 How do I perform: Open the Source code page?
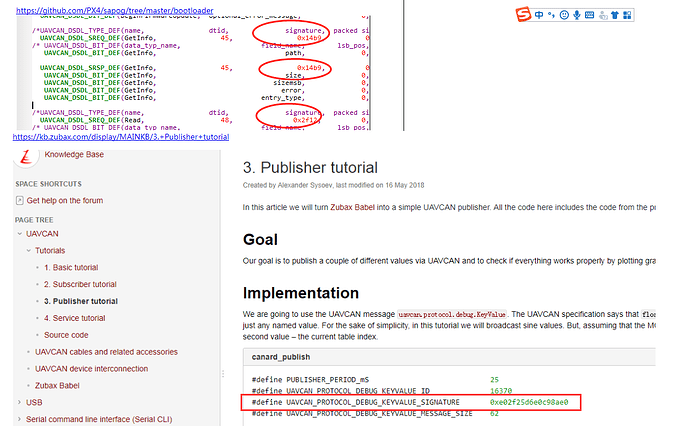(x=66, y=335)
